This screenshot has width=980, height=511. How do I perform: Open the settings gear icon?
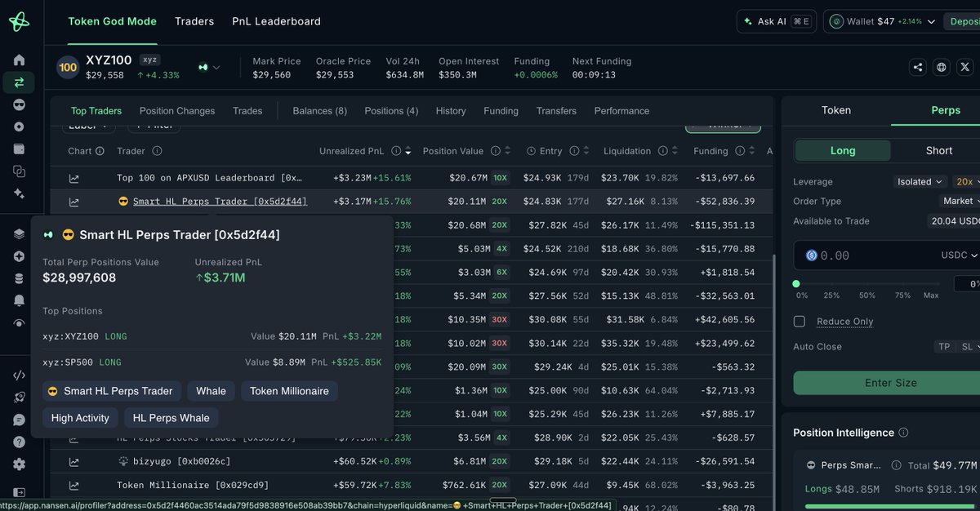[x=19, y=464]
